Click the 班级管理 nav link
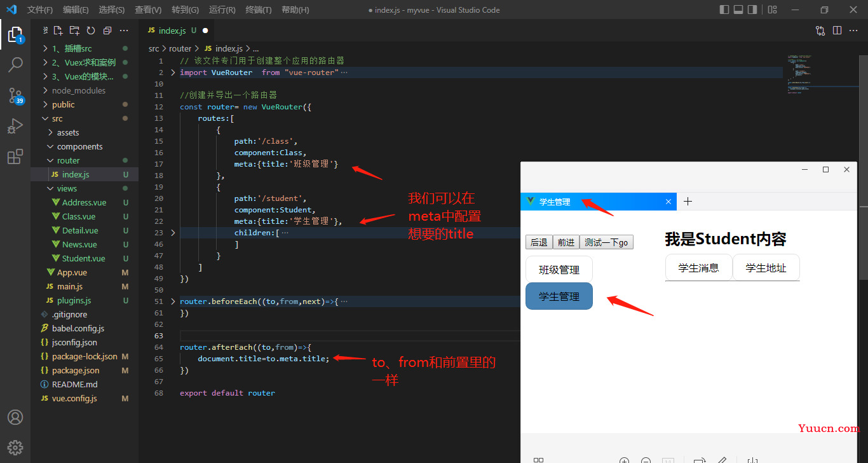This screenshot has height=463, width=868. coord(559,270)
